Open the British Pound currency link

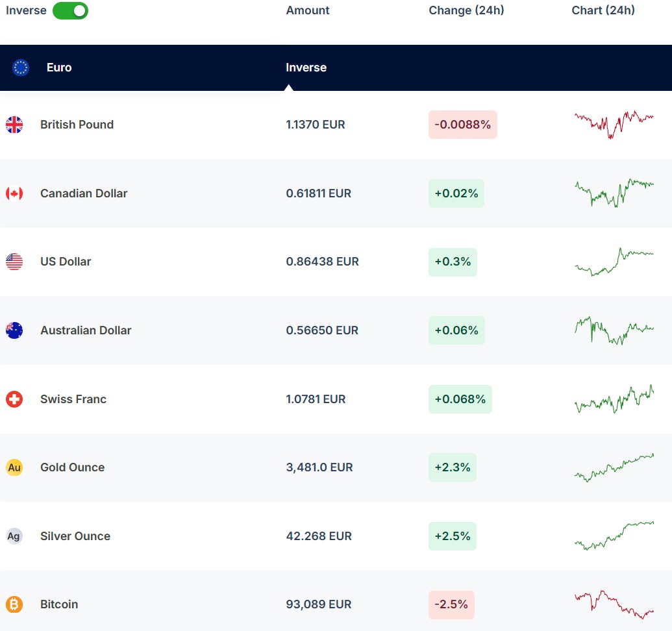click(77, 125)
